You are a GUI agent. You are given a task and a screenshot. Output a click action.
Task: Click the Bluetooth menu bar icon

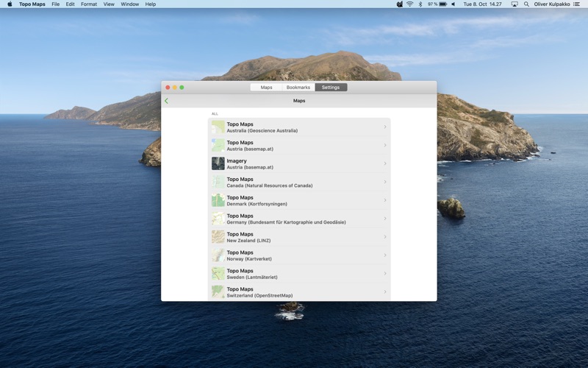point(420,4)
